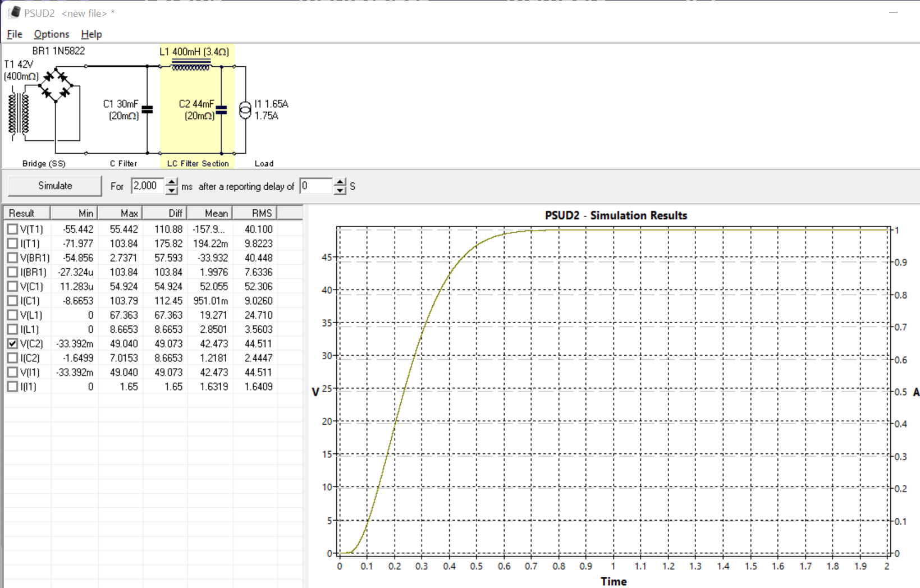The width and height of the screenshot is (920, 588).
Task: Click the BR1 1N5822 label
Action: (58, 50)
